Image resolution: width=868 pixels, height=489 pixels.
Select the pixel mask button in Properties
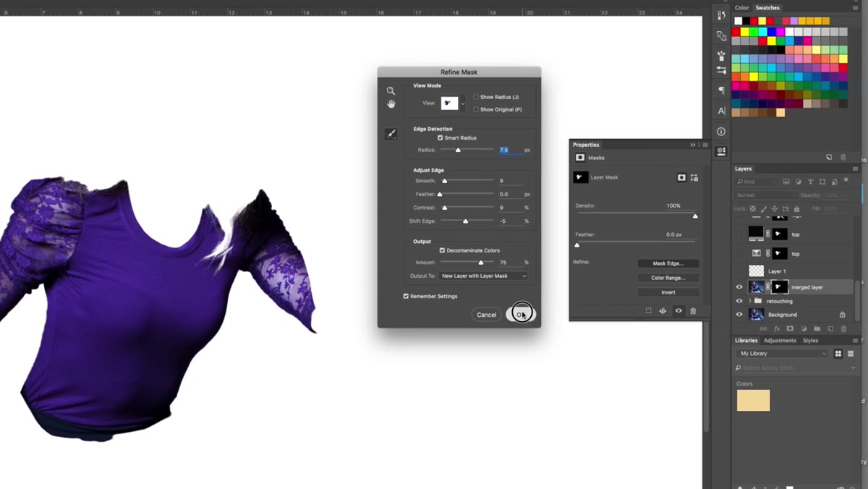point(681,177)
